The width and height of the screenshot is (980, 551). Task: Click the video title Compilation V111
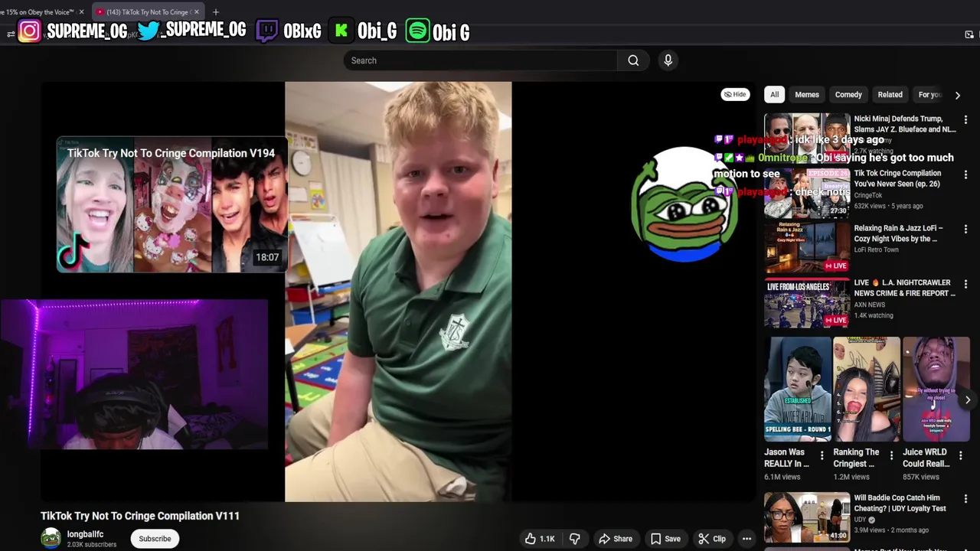140,516
